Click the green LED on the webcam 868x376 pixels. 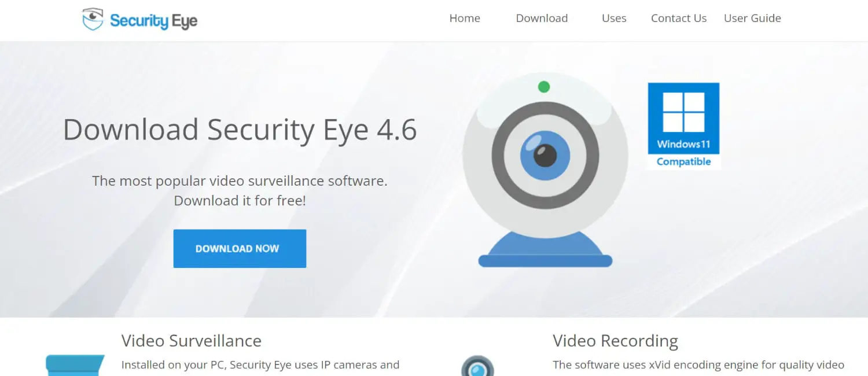pos(544,87)
